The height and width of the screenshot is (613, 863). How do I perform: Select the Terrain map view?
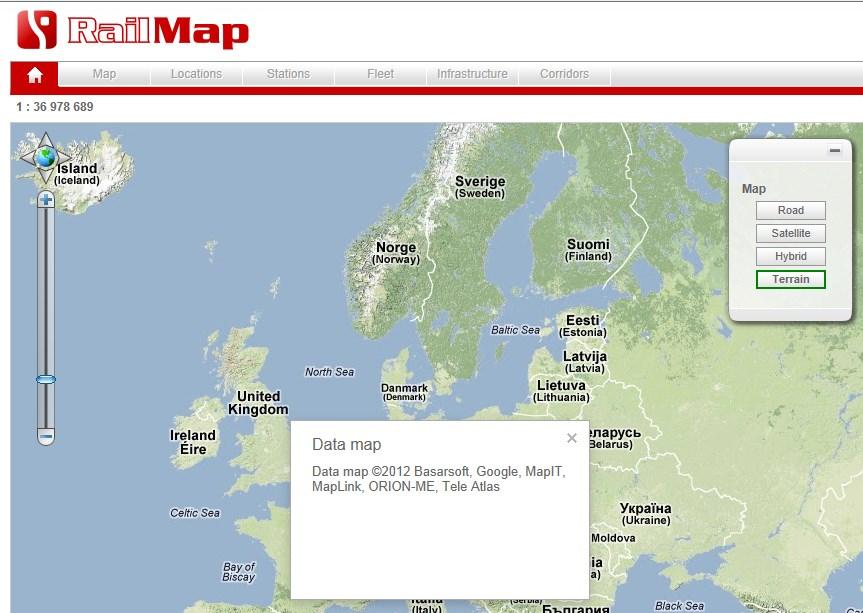(x=790, y=280)
